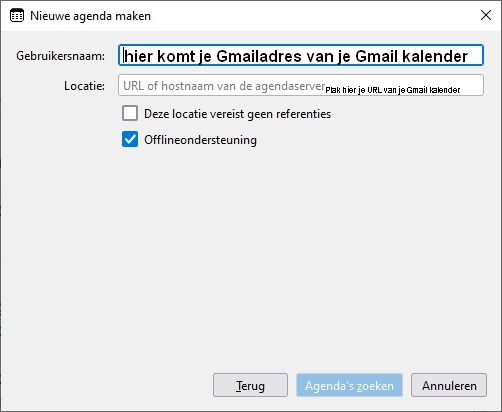Focus the Gebruikersnaam input field
The width and height of the screenshot is (502, 412).
[301, 55]
